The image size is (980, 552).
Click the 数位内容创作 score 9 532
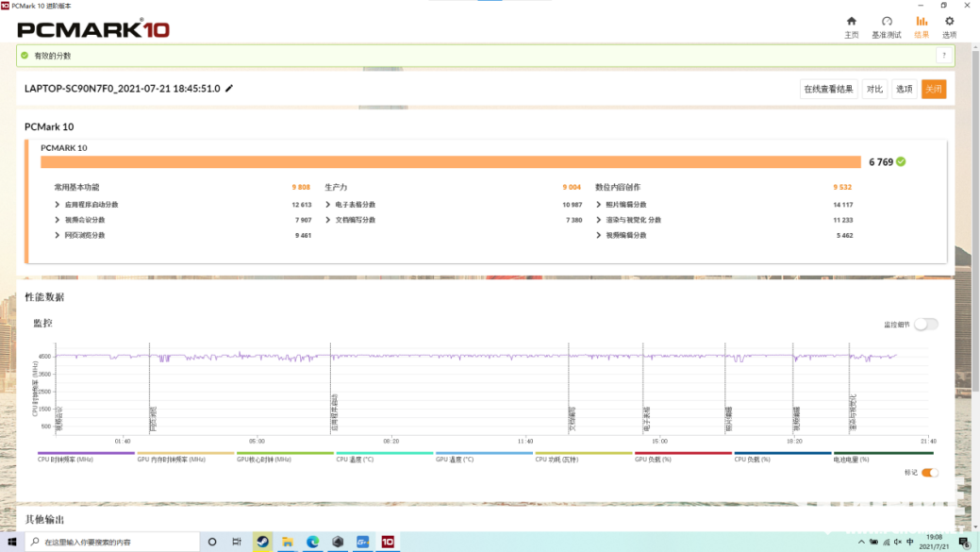[842, 187]
